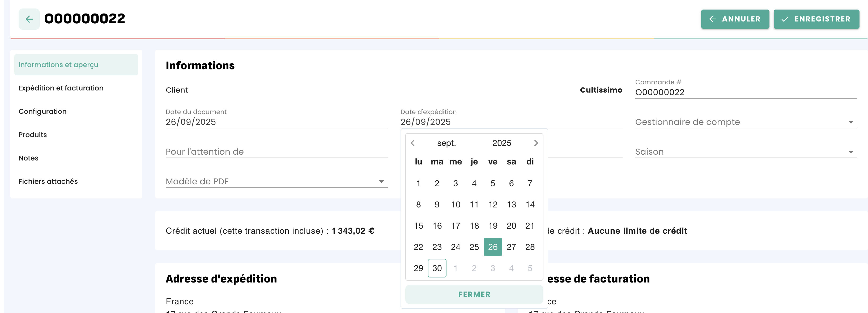Click the back arrow next to O00000022
This screenshot has height=313, width=868.
pos(29,19)
